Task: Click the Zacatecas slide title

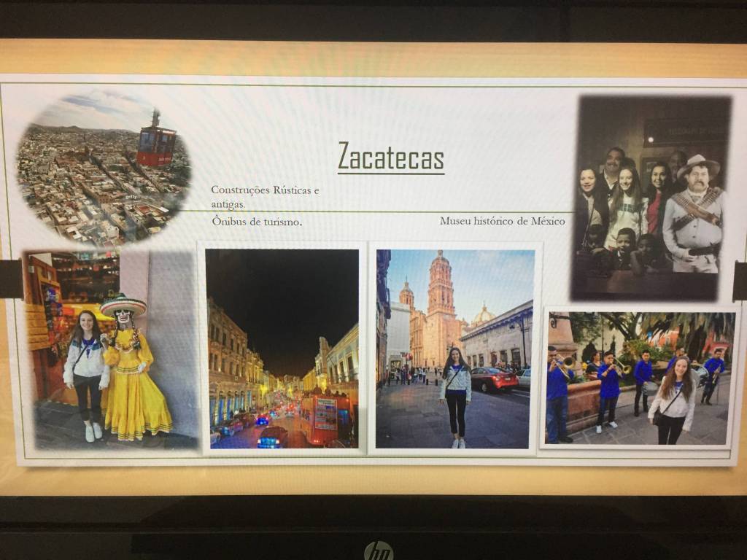Action: (x=391, y=157)
